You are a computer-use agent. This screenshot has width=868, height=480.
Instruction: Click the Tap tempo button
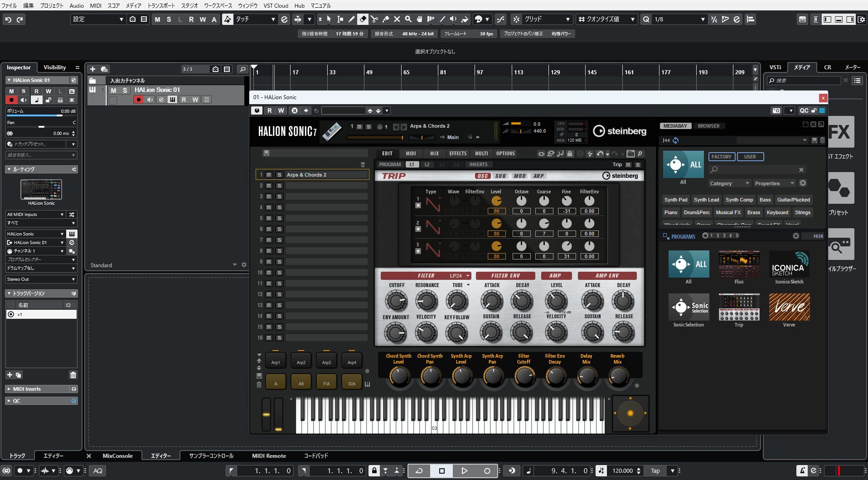click(x=655, y=471)
